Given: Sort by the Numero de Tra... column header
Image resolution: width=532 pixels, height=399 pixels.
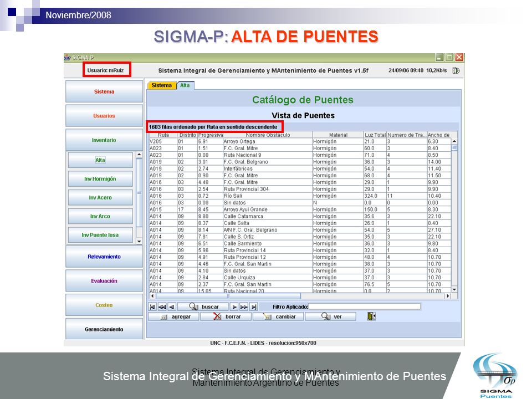Looking at the screenshot, I should point(407,135).
